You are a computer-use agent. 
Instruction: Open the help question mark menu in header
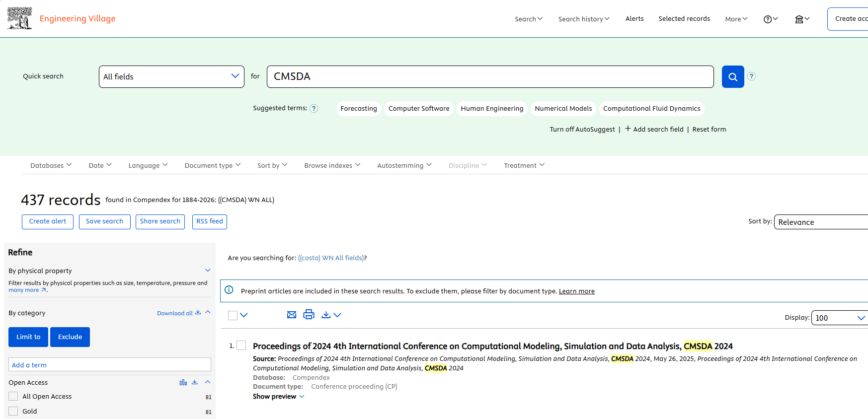coord(771,19)
